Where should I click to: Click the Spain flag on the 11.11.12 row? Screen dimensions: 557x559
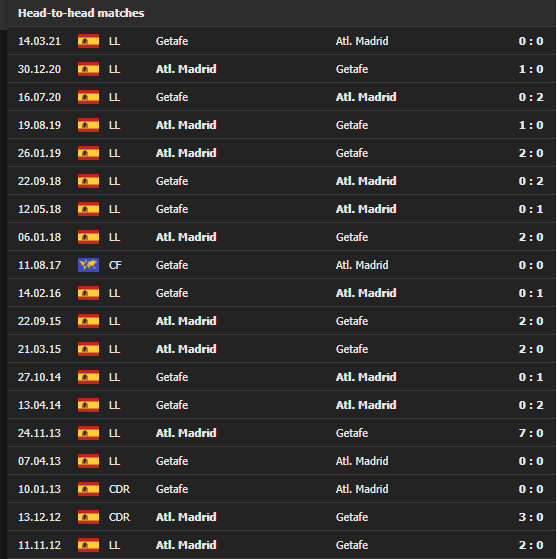[x=88, y=545]
